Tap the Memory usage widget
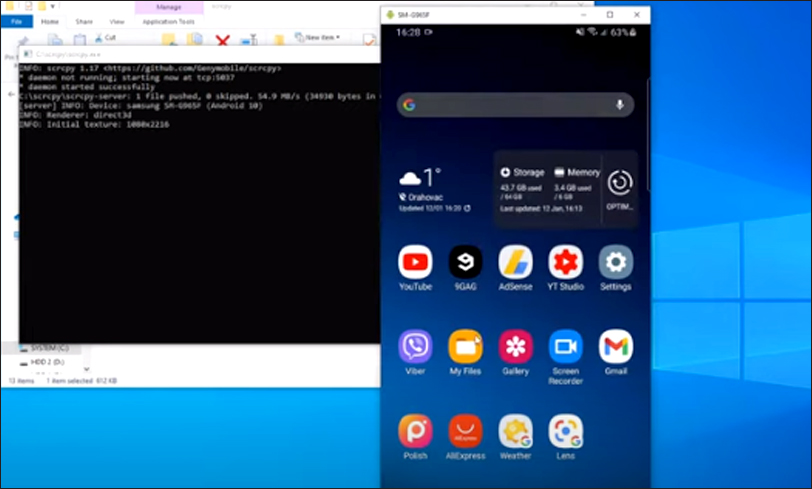Image resolution: width=812 pixels, height=489 pixels. click(576, 184)
